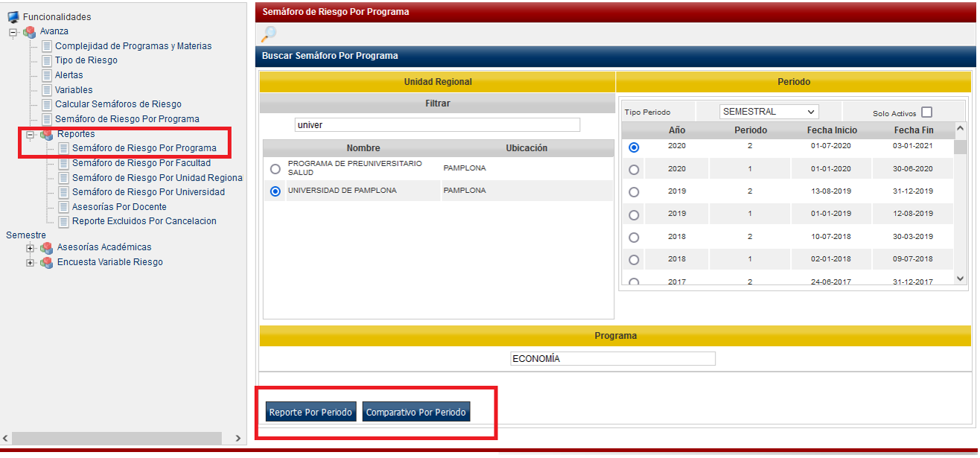Screen dimensions: 980x458
Task: Click the Programa text field with ECONOMÍA
Action: pos(613,359)
